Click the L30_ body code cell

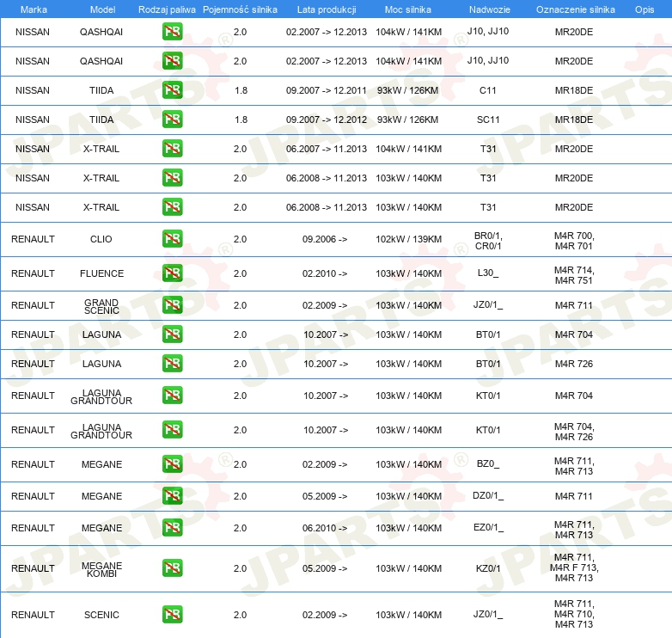point(488,273)
